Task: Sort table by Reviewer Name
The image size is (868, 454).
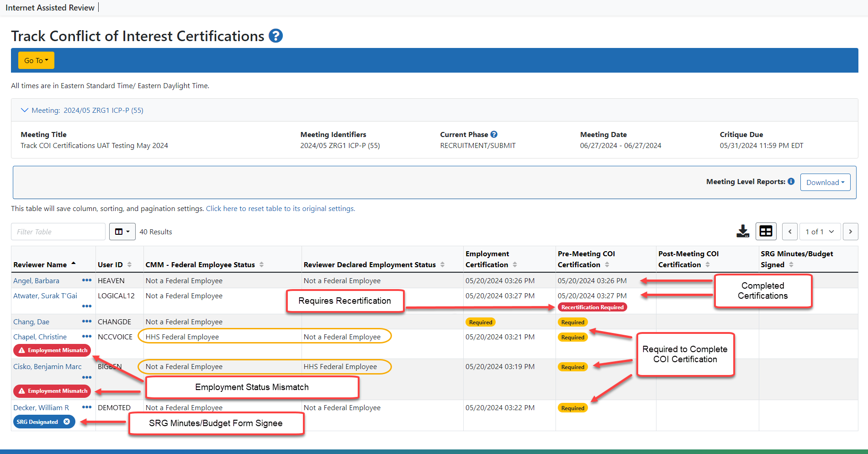Action: click(44, 264)
